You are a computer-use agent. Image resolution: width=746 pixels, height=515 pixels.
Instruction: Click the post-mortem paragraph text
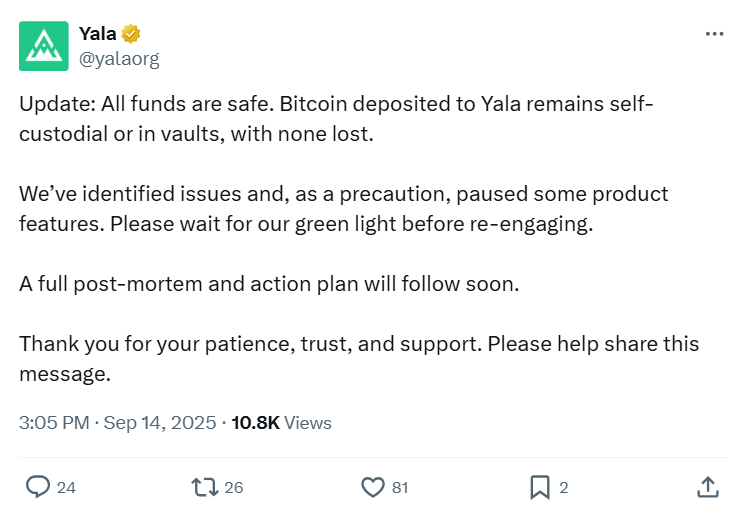[x=269, y=283]
